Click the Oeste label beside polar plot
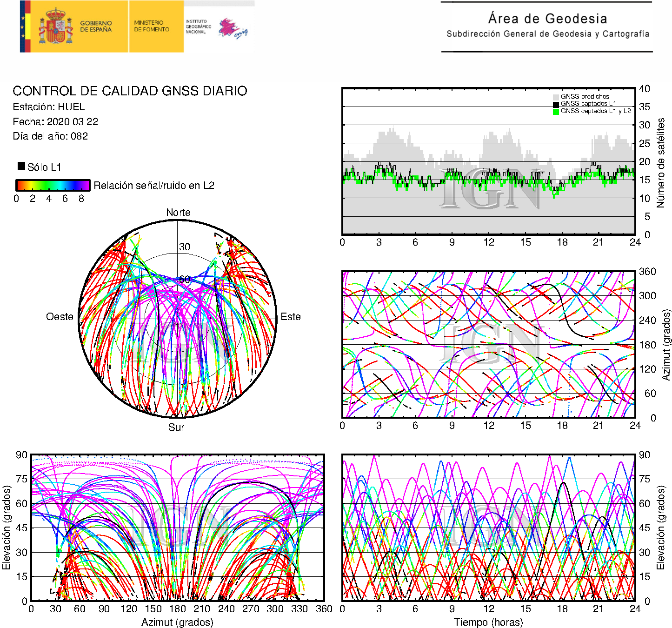Viewport: 672px width, 628px height. pos(60,317)
